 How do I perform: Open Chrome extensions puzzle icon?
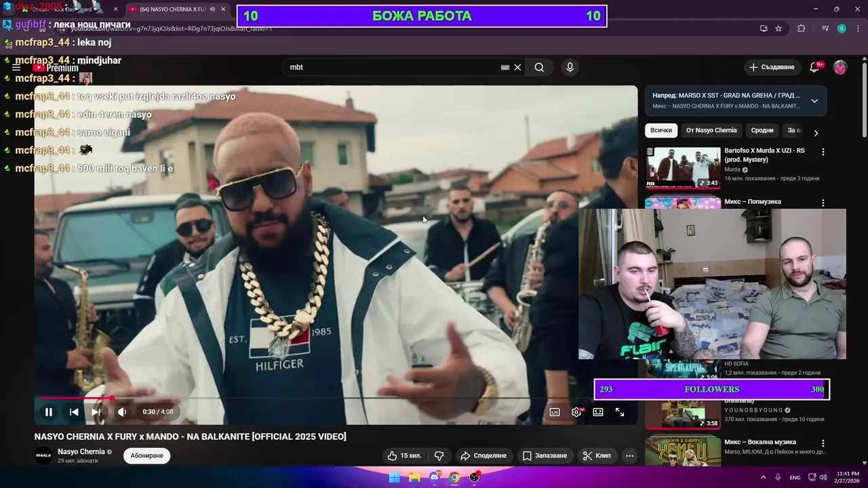[802, 28]
